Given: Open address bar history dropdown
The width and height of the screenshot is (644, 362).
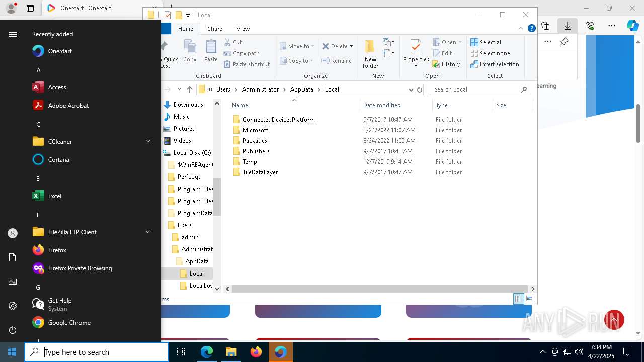Looking at the screenshot, I should (x=411, y=89).
